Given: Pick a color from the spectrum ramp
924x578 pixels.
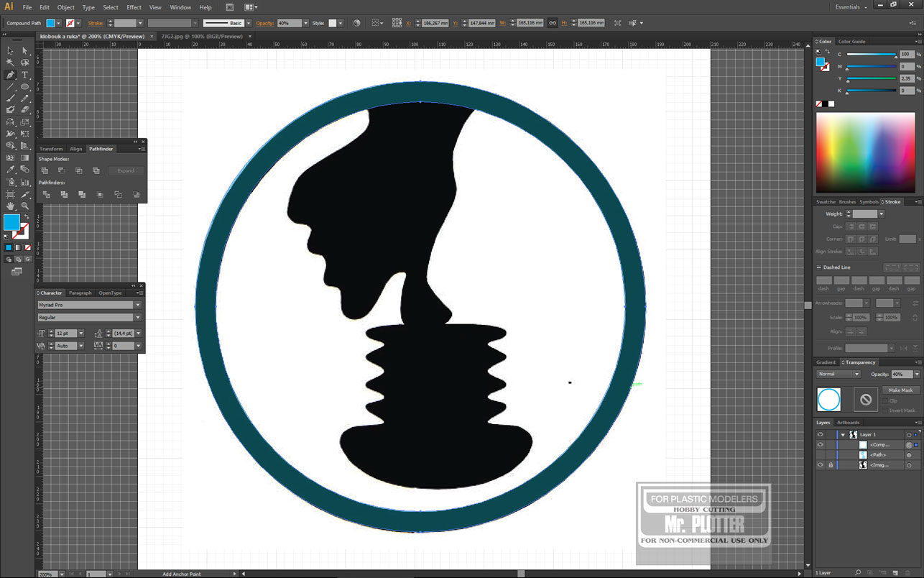Looking at the screenshot, I should (867, 153).
